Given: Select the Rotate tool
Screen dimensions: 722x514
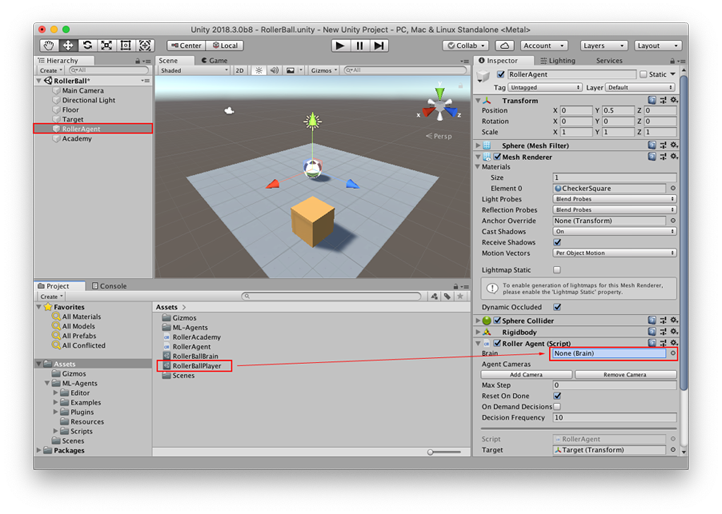Looking at the screenshot, I should pyautogui.click(x=87, y=45).
